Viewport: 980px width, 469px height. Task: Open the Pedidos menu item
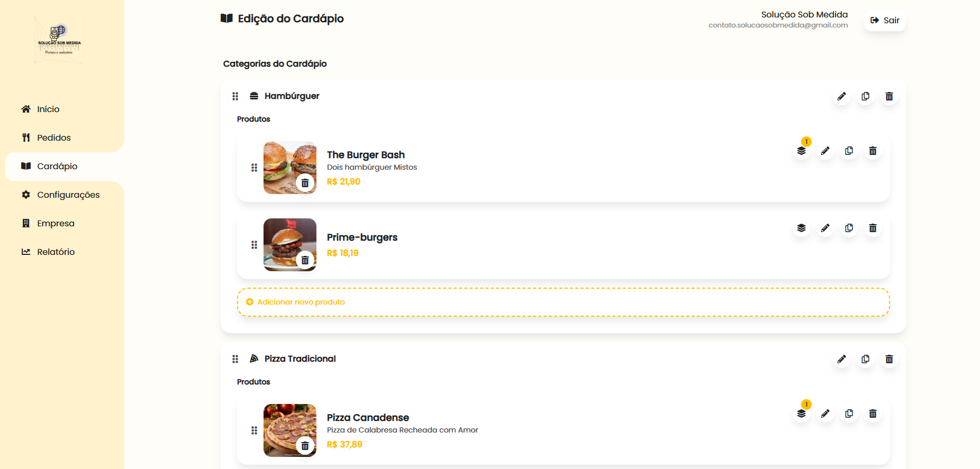point(53,137)
